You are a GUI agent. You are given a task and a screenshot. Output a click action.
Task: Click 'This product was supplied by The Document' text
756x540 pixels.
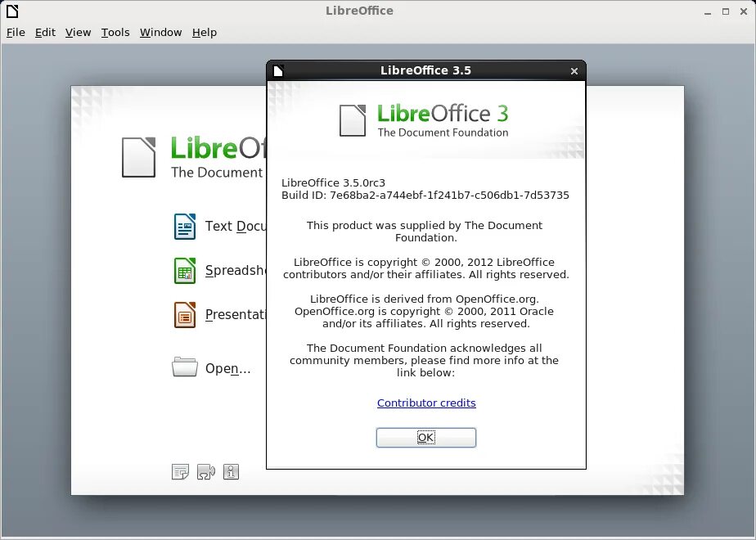[x=425, y=226]
